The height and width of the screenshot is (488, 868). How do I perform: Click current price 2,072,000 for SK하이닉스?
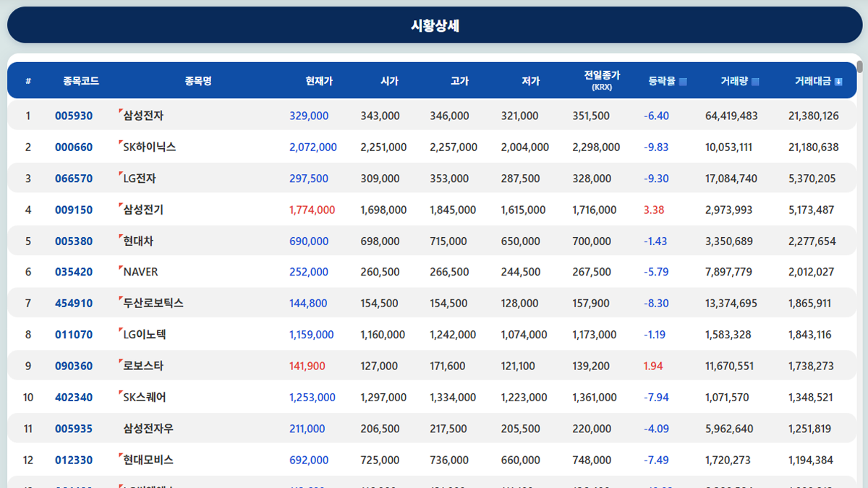[313, 147]
